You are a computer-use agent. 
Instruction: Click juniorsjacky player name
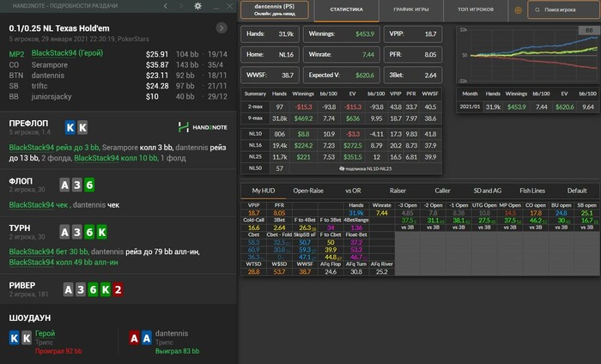[52, 96]
